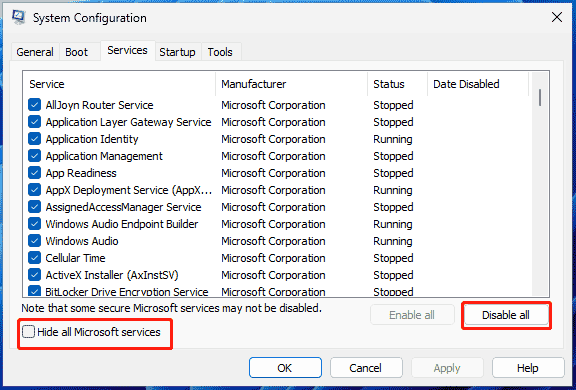Click the Enable all button
Screen dimensions: 576x390
(x=412, y=315)
